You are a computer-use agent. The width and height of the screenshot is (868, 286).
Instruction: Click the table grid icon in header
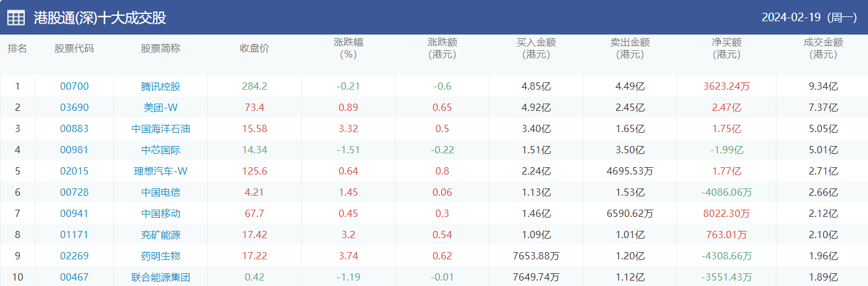pos(16,18)
